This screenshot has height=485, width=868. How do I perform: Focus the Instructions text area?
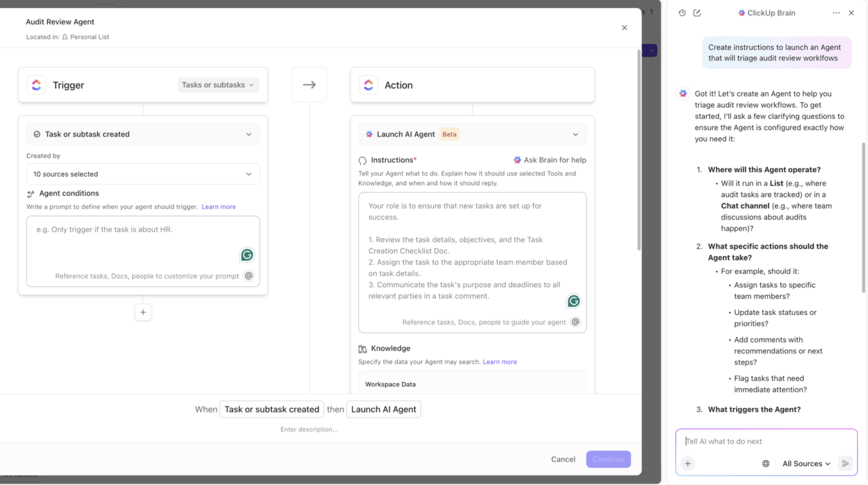(x=472, y=262)
